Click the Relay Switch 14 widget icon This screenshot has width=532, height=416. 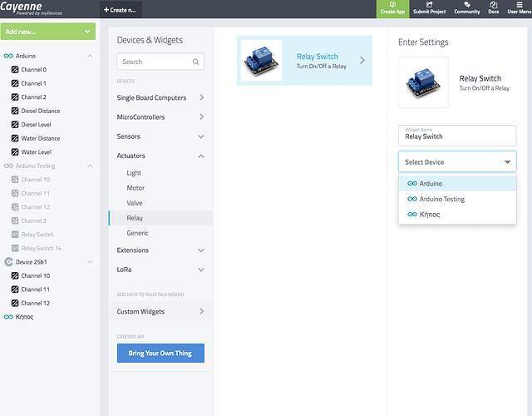[15, 248]
